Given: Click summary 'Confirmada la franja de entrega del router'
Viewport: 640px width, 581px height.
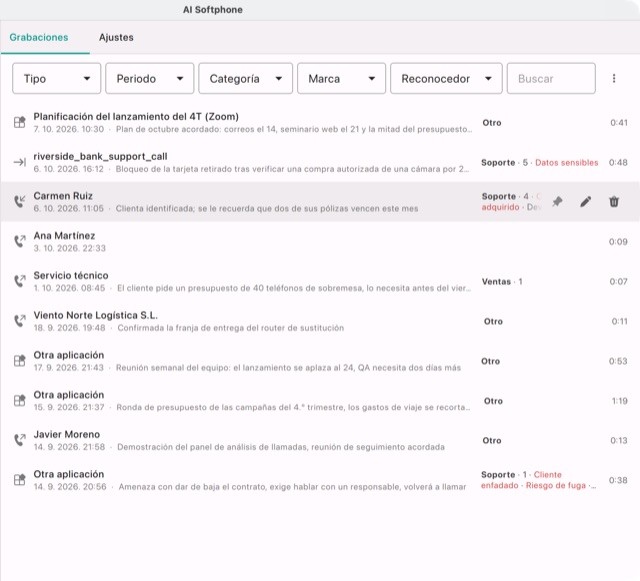Looking at the screenshot, I should point(231,328).
